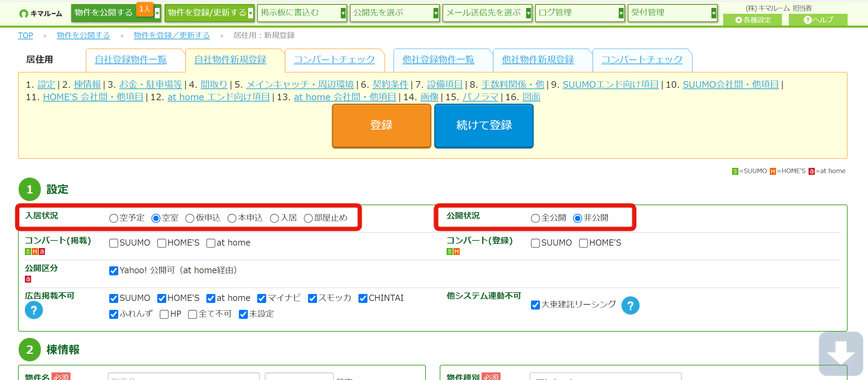Jump to 契約条件 section link
The image size is (868, 380).
pos(390,85)
